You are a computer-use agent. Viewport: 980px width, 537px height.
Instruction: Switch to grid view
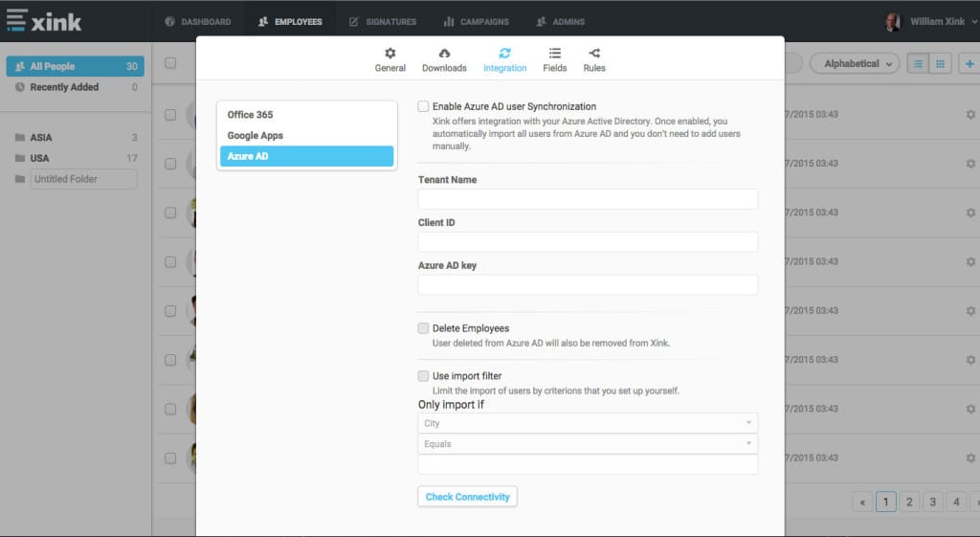click(940, 64)
